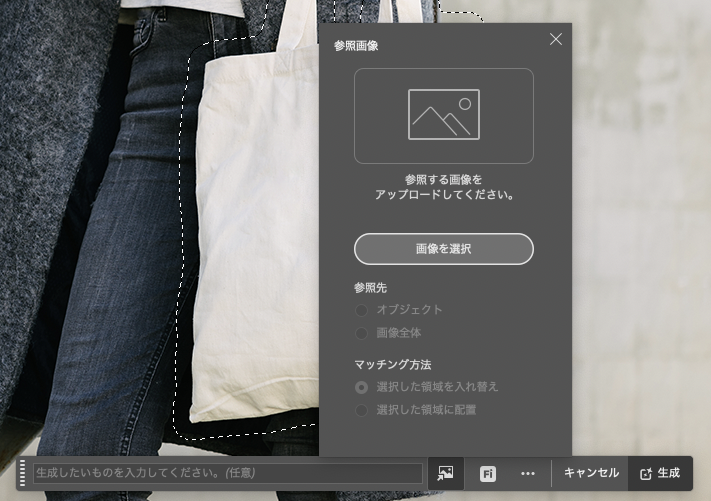Select the 画像全体 radio option
Screen dimensions: 711x501
[x=362, y=333]
